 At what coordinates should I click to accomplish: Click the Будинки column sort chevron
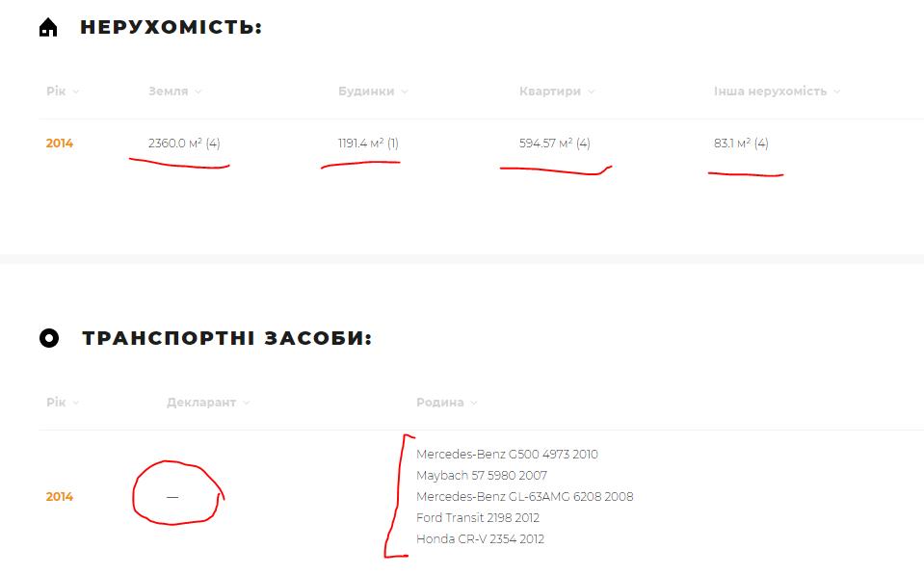pyautogui.click(x=405, y=92)
